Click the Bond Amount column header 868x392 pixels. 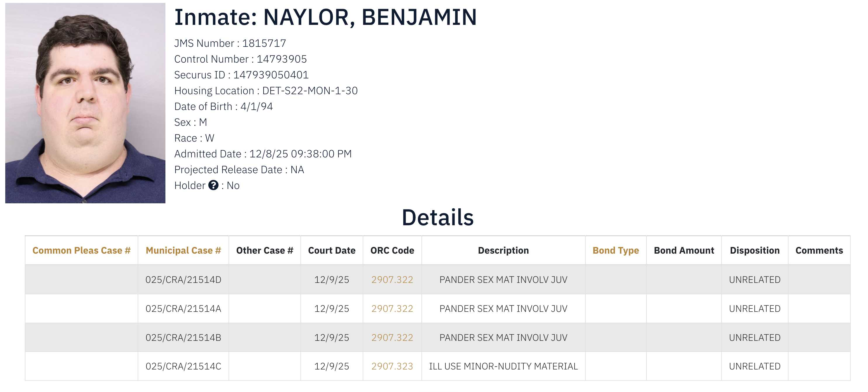(x=684, y=250)
